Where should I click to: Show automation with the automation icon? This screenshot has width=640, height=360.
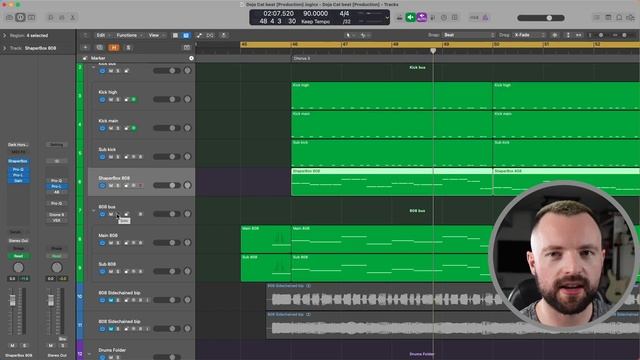pyautogui.click(x=199, y=36)
